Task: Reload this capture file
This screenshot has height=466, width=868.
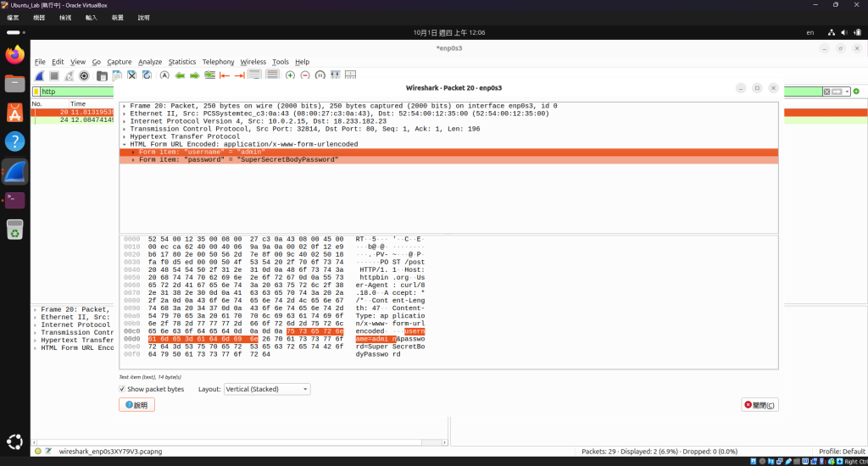Action: [x=147, y=75]
